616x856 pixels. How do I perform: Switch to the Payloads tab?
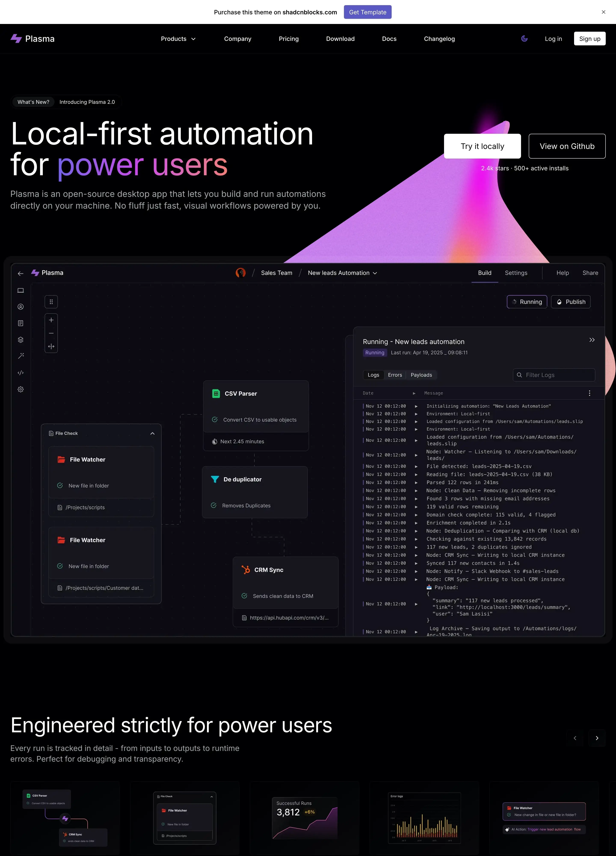pyautogui.click(x=421, y=375)
